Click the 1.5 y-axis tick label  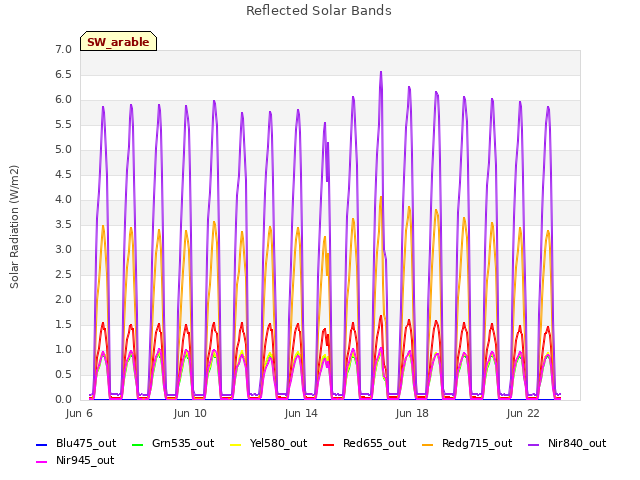tap(63, 325)
